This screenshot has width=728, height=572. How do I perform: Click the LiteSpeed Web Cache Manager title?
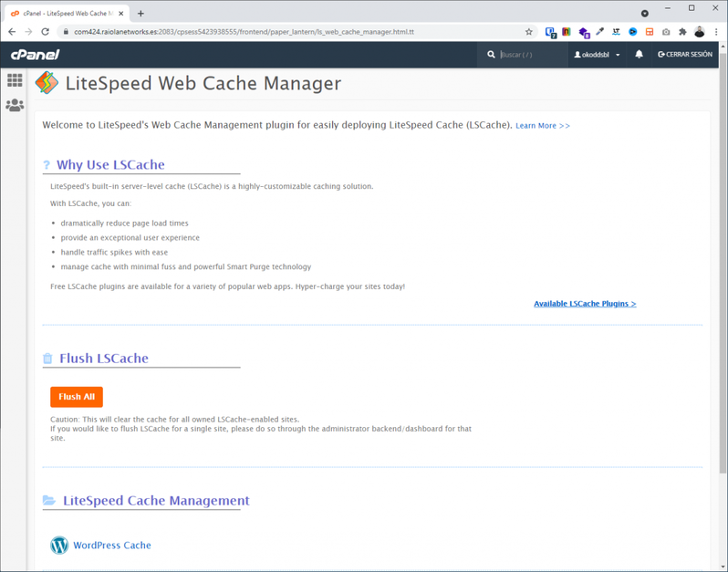[x=203, y=83]
